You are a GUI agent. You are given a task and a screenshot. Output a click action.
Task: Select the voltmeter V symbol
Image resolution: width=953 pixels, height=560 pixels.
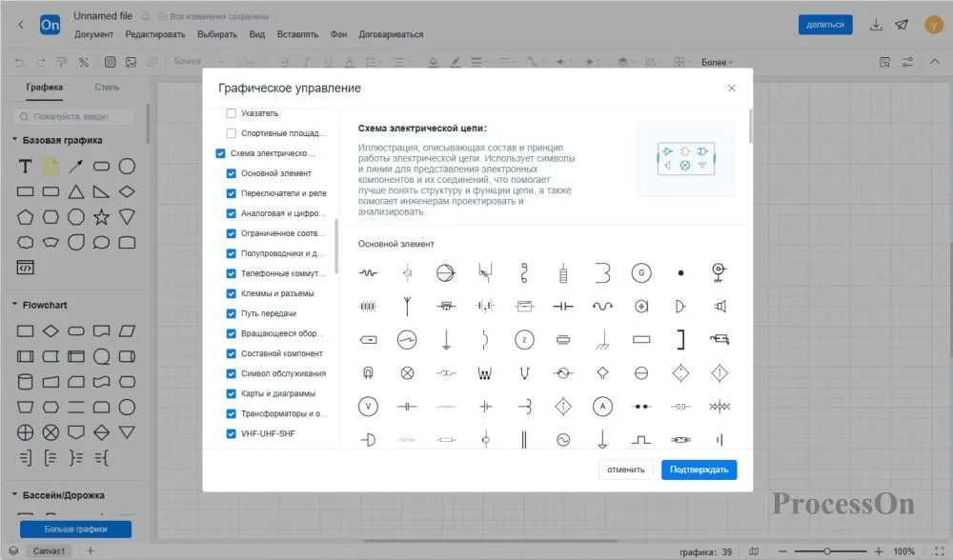click(x=368, y=407)
